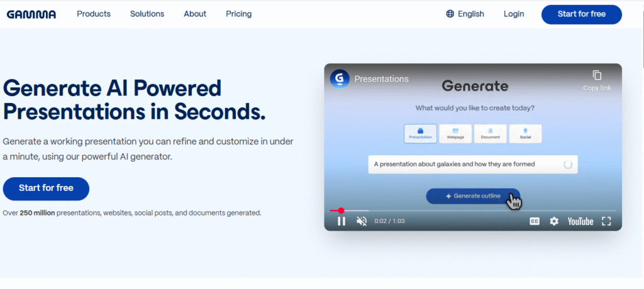The width and height of the screenshot is (644, 289).
Task: Click the red video progress scrubber
Action: pos(341,210)
